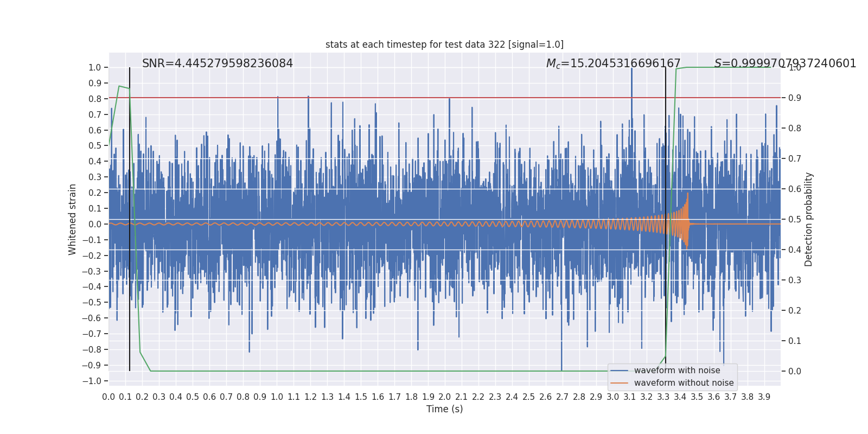Select whitened strain tick label −0.8
Screen dimensions: 868x434
coord(92,349)
